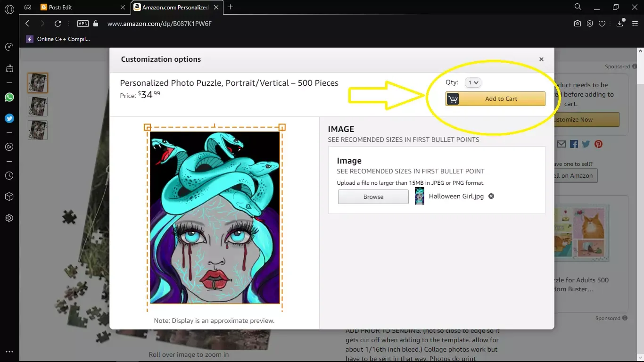
Task: Open the downloads icon
Action: (x=620, y=24)
